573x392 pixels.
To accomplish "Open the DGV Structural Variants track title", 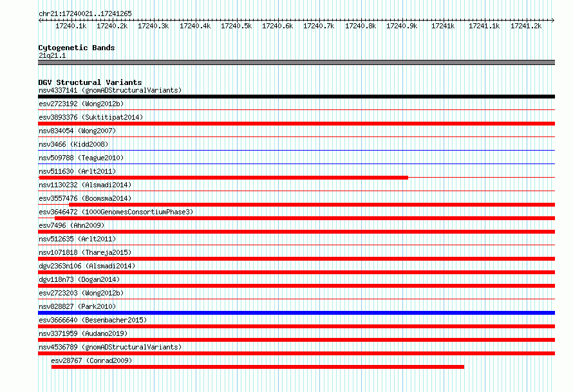I will (90, 82).
